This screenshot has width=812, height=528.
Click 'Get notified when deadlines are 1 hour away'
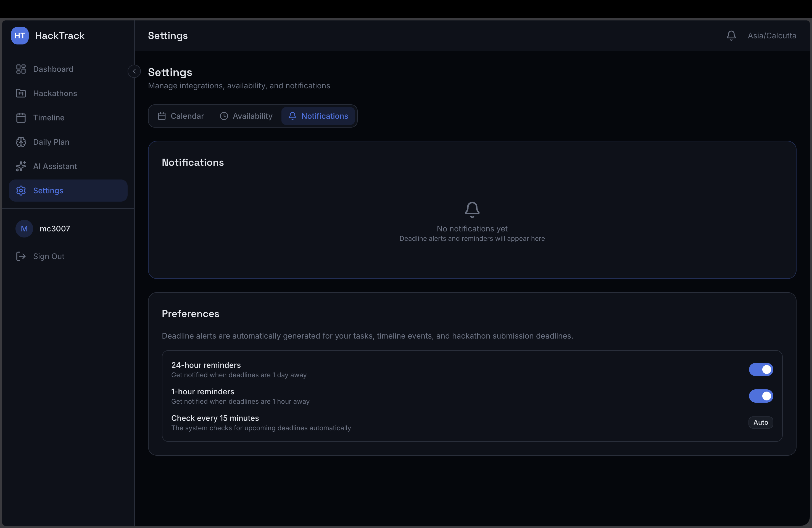[x=240, y=402]
